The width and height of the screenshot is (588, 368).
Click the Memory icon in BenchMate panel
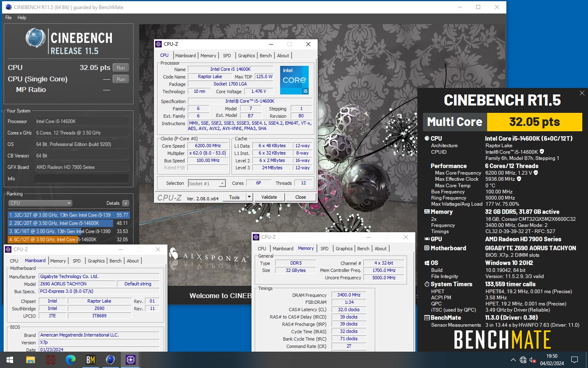pos(427,212)
